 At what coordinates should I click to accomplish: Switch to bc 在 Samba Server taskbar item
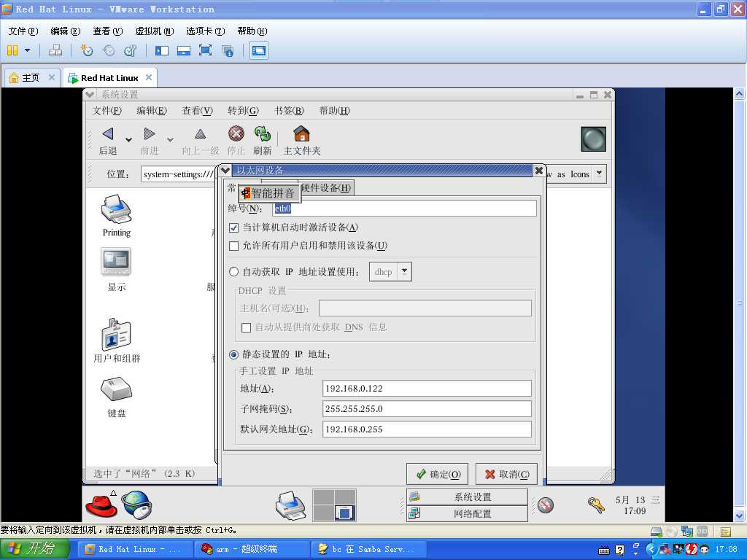click(368, 549)
